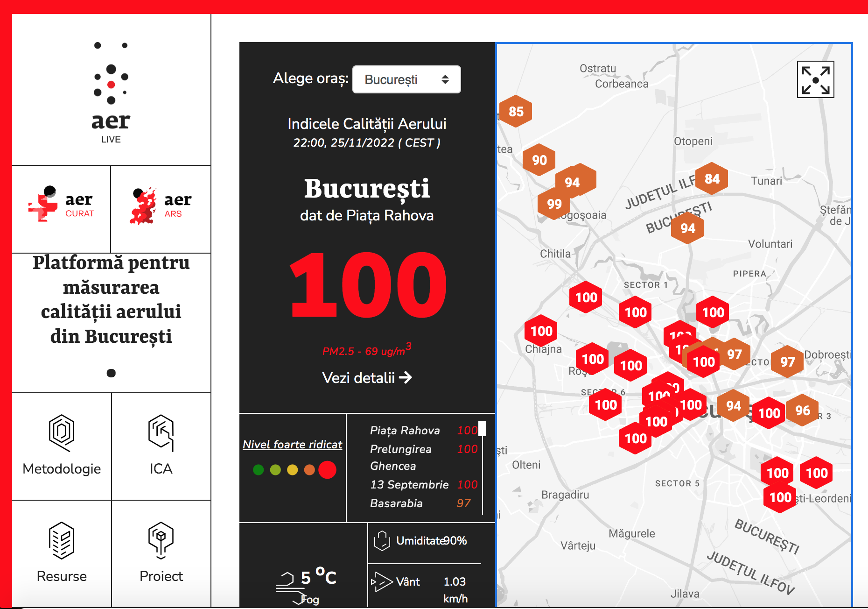Screen dimensions: 868x609
Task: Click the large red level indicator dot
Action: (x=327, y=470)
